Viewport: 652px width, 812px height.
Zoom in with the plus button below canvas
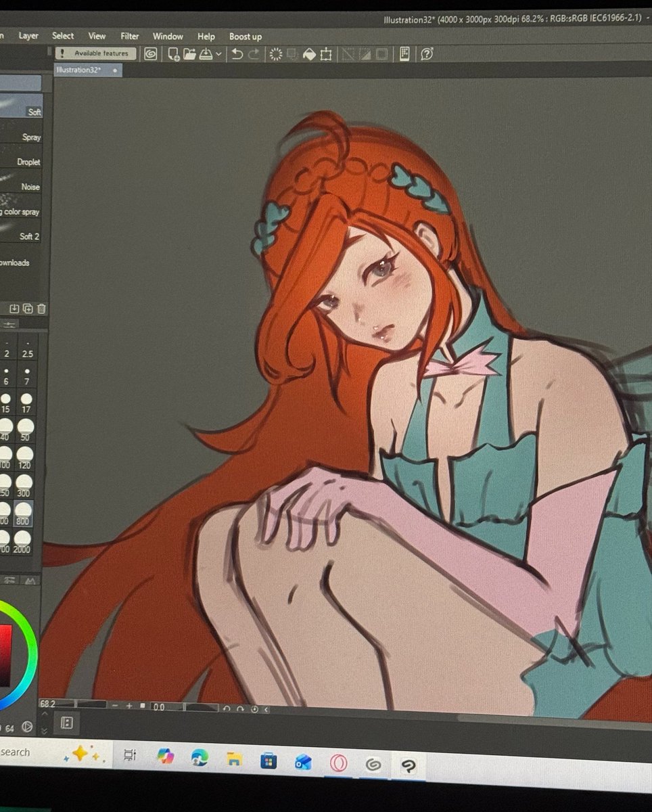point(129,706)
